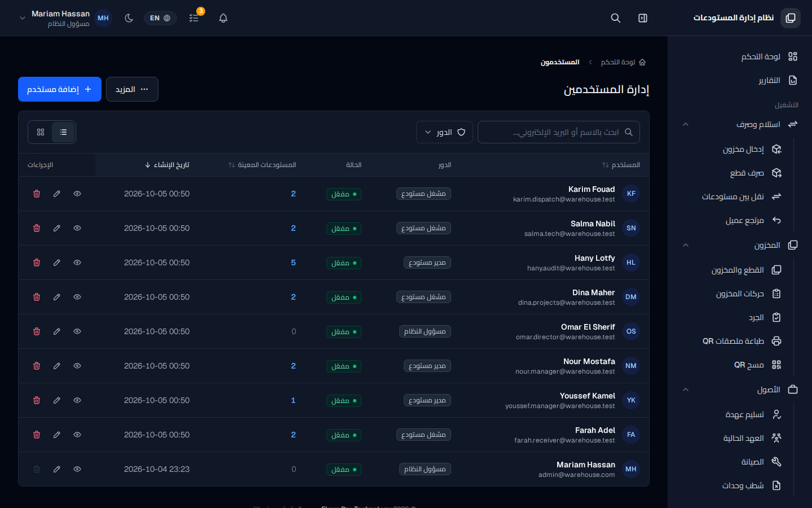Screen dimensions: 812x508
Task: Go to إدخال مخزون page
Action: coord(732,149)
